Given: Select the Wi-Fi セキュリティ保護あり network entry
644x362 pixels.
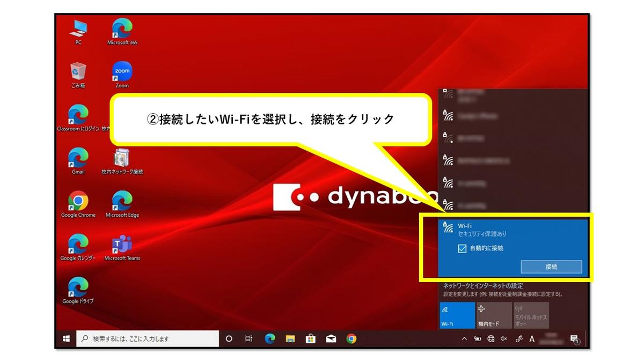Looking at the screenshot, I should point(513,247).
